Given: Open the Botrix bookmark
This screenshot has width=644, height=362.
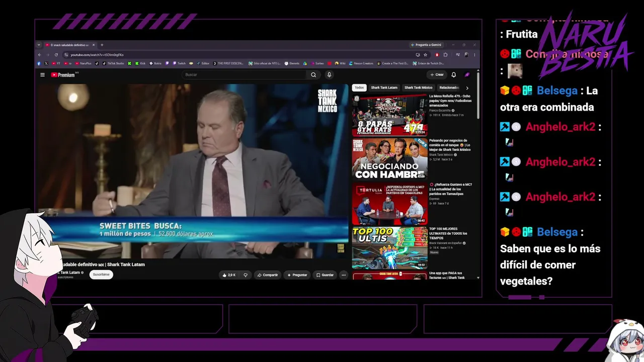Looking at the screenshot, I should tap(155, 63).
